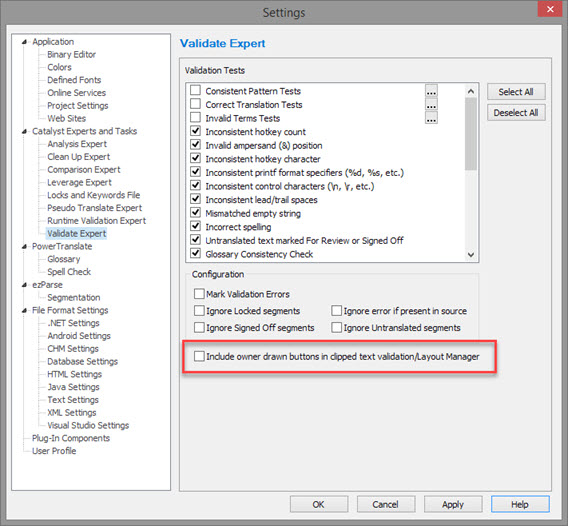Close the Settings dialog window

coord(550,9)
